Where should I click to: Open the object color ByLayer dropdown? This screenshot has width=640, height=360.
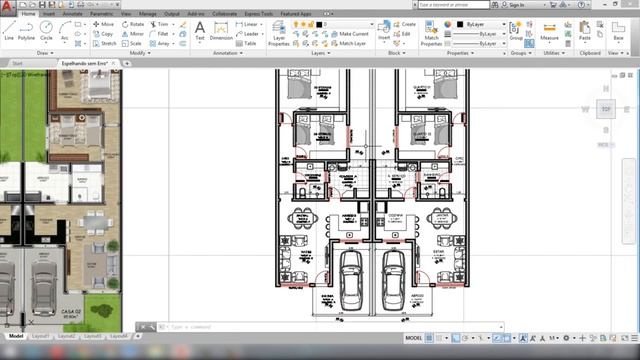pos(504,24)
